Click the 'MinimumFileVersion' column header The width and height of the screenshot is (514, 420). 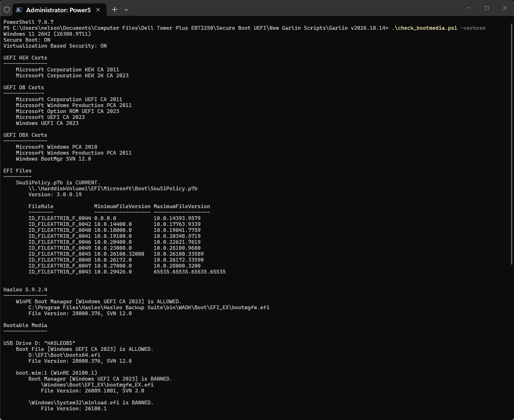122,206
